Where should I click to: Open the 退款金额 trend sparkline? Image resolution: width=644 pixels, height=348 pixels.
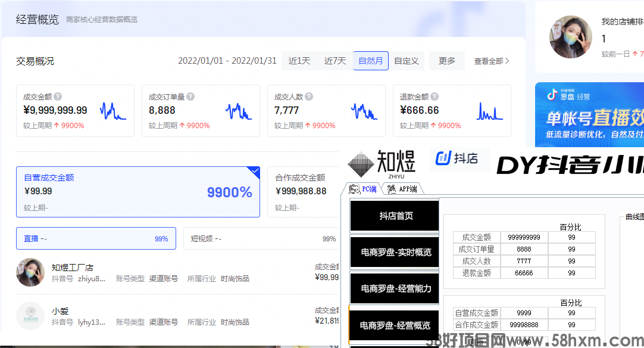pos(490,111)
